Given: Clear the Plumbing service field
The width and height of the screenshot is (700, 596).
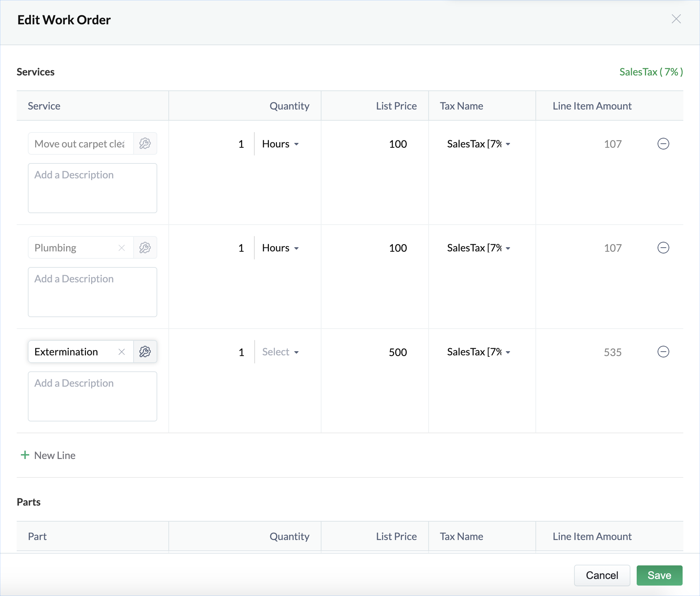Looking at the screenshot, I should point(121,248).
